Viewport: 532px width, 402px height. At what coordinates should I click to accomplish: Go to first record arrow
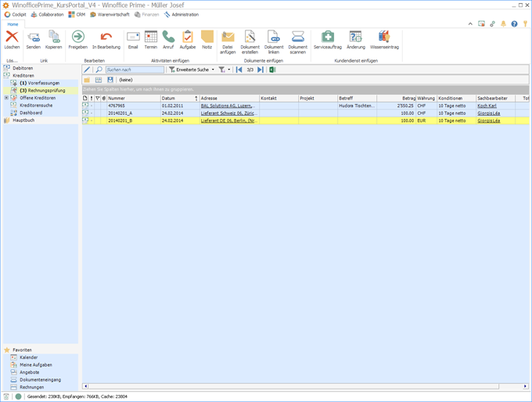(x=239, y=70)
